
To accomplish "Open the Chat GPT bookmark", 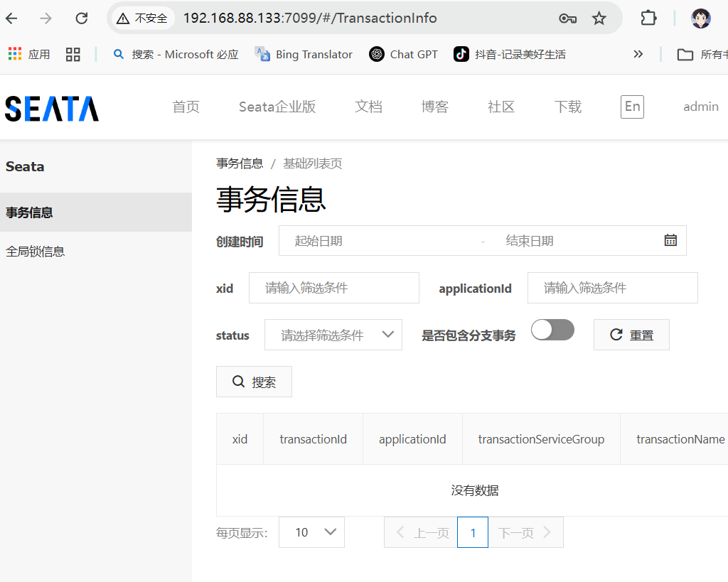I will (404, 54).
